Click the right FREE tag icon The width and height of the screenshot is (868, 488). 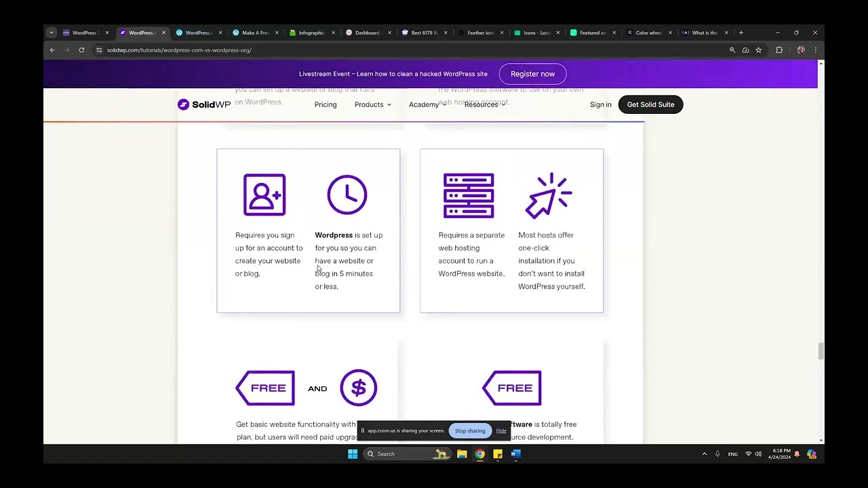(512, 388)
